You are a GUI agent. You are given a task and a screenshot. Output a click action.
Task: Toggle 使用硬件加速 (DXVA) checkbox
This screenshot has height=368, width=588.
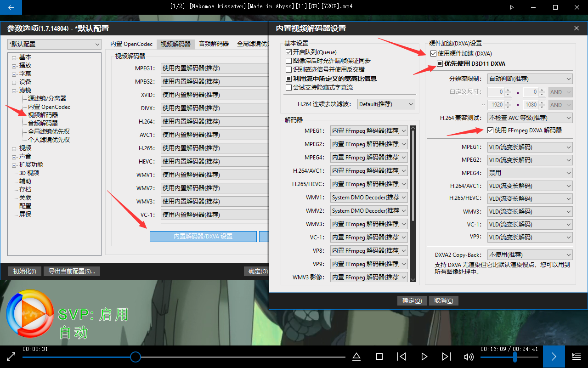pyautogui.click(x=433, y=54)
